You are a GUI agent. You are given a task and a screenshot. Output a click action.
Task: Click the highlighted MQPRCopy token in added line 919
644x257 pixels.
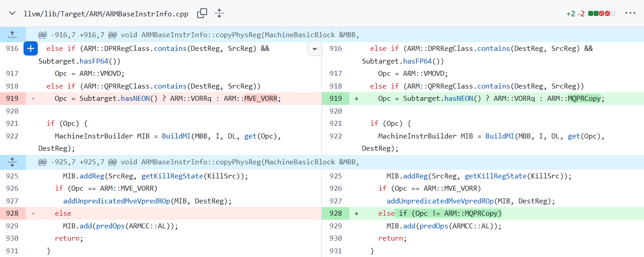(x=585, y=99)
